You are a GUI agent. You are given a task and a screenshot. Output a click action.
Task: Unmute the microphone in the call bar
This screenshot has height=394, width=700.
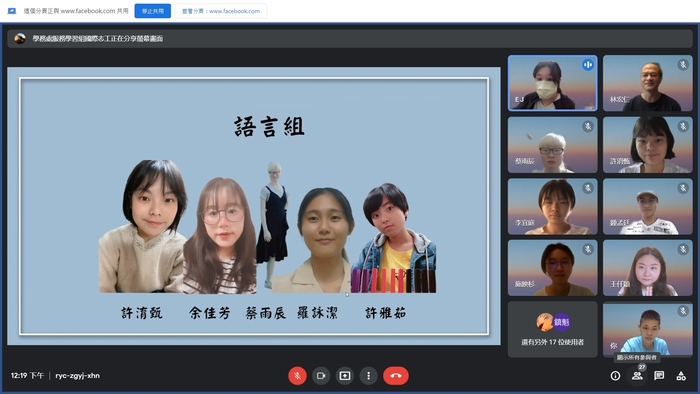coord(297,376)
